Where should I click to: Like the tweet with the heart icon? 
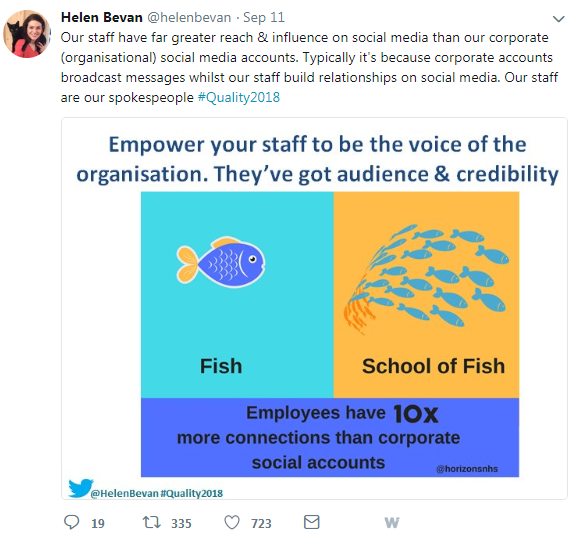(x=232, y=522)
